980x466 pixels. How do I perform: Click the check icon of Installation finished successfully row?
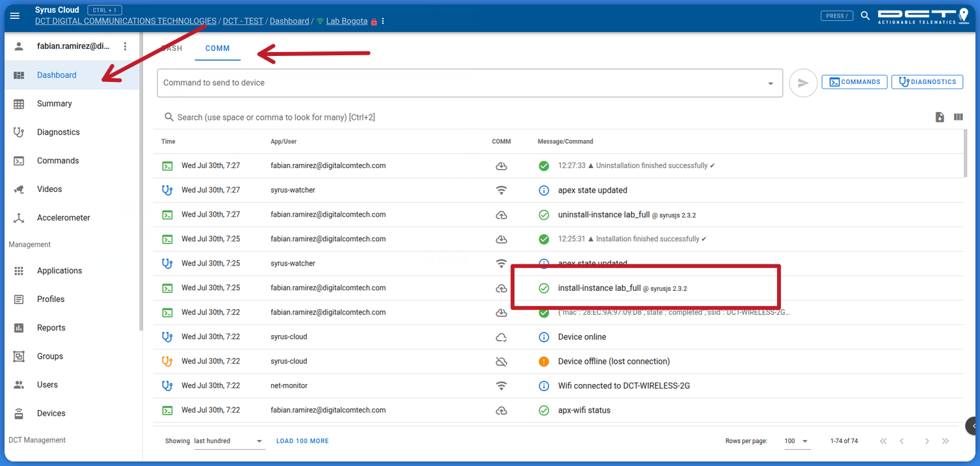544,239
